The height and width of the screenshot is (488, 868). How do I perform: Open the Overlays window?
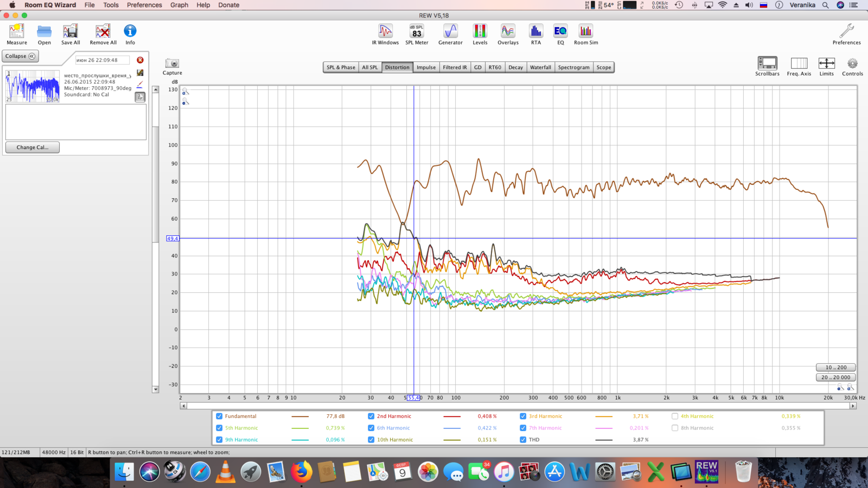tap(508, 34)
